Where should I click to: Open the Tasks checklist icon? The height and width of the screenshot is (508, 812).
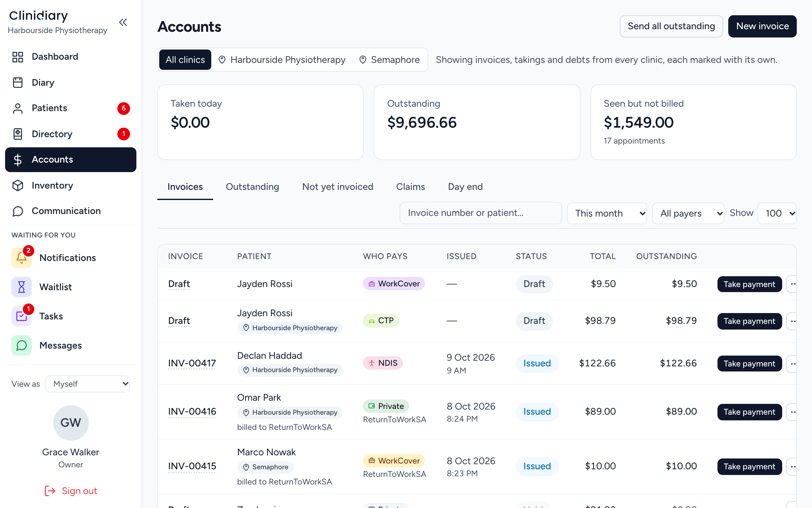click(22, 316)
